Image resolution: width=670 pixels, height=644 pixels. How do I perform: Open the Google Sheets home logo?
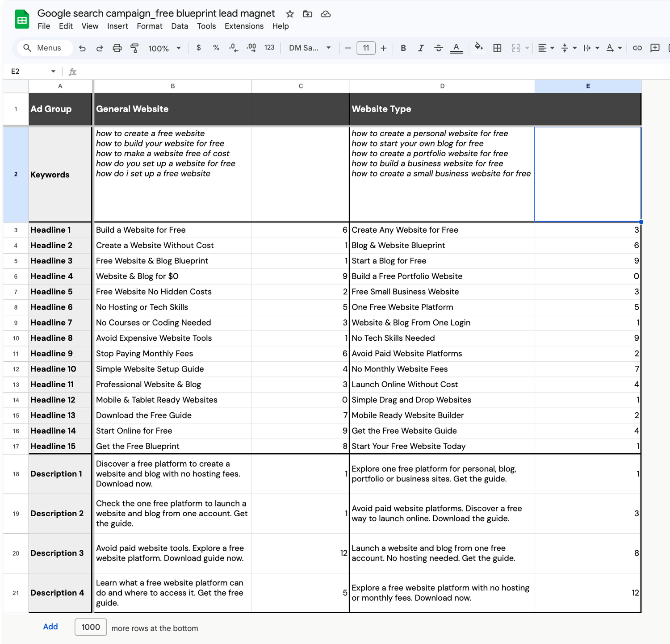tap(22, 20)
